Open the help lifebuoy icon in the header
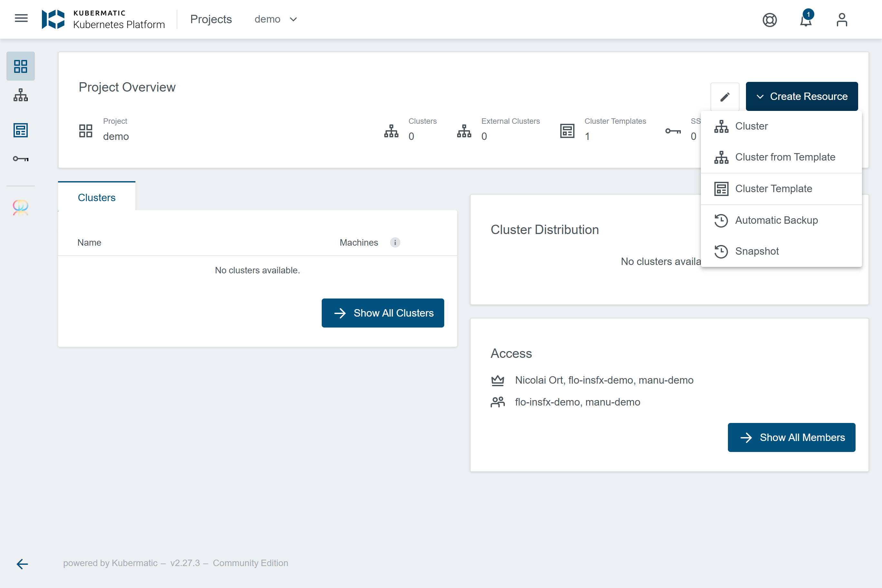882x588 pixels. [770, 20]
